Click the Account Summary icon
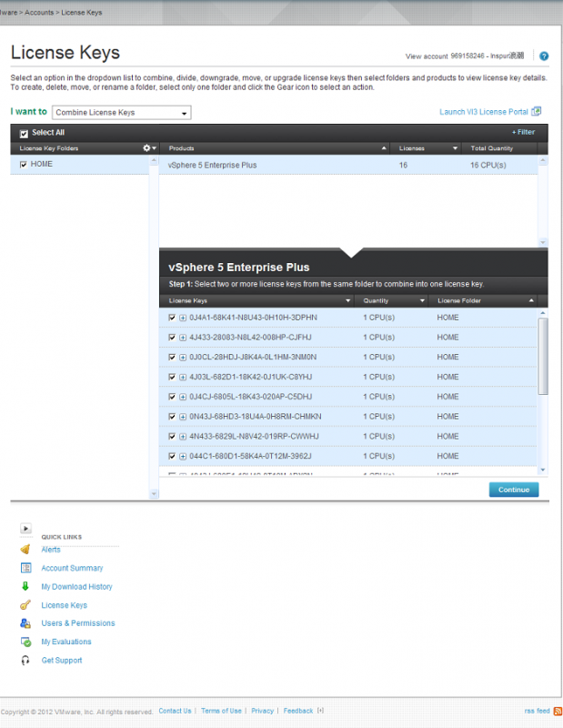The height and width of the screenshot is (728, 563). [x=25, y=568]
